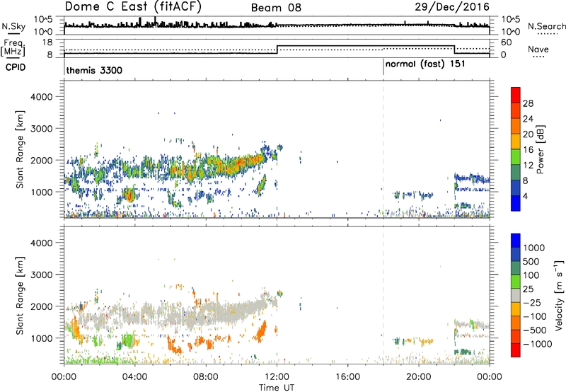Select the "N.Sky" legend label
This screenshot has height=392, width=566.
coord(13,26)
